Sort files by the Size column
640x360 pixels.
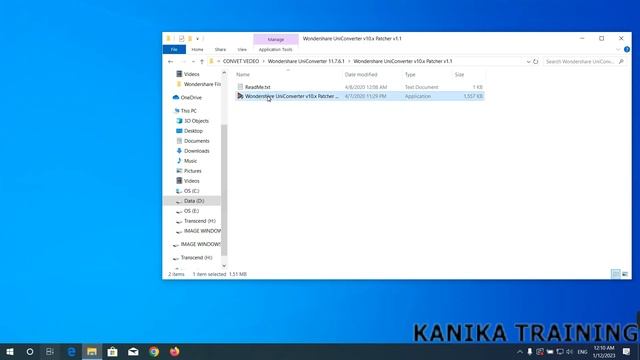pos(460,75)
